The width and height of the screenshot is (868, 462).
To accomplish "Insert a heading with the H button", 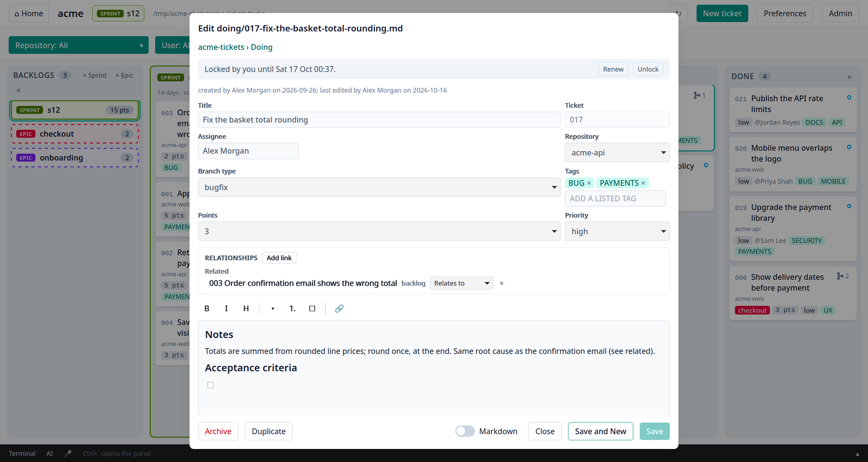I will [246, 309].
